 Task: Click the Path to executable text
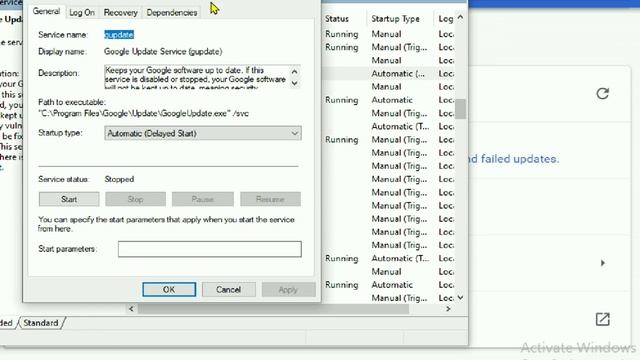click(x=143, y=113)
